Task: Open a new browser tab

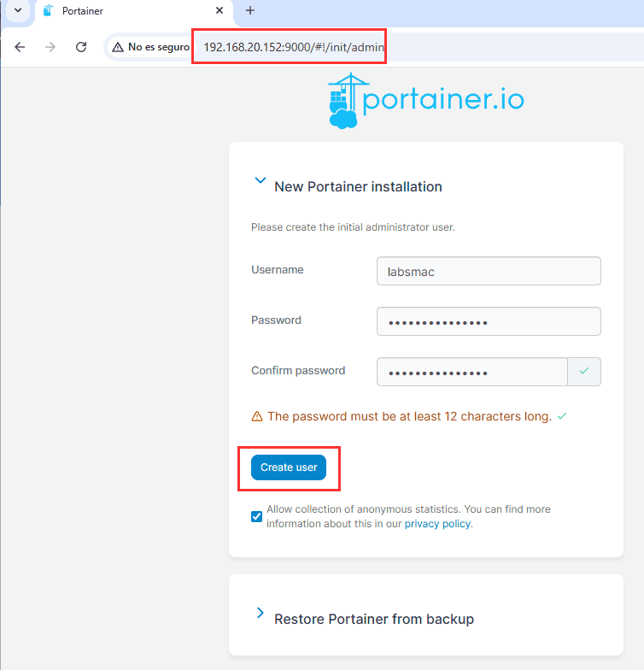Action: (250, 11)
